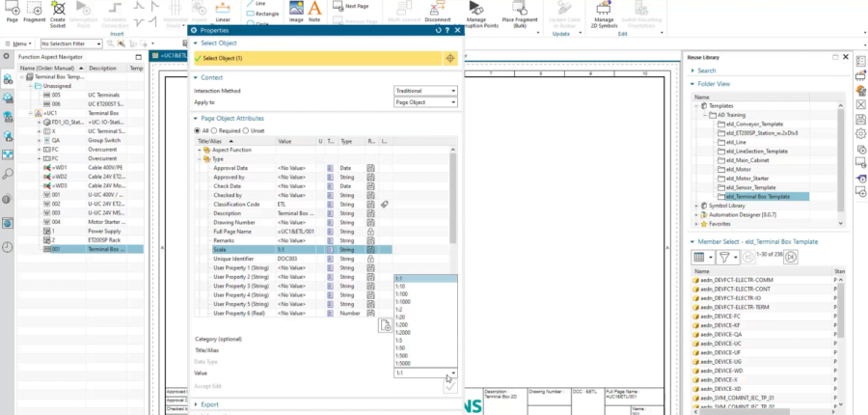868x415 pixels.
Task: Go to Next Page
Action: coord(351,6)
